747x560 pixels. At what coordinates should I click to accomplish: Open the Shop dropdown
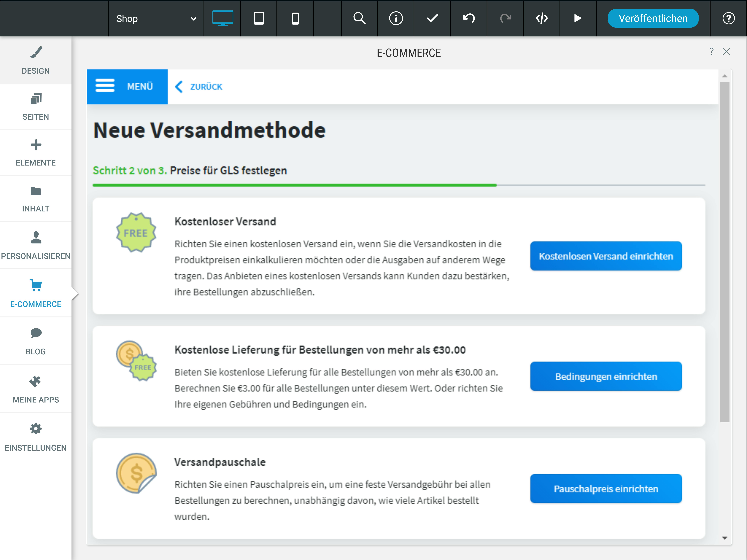(x=155, y=19)
